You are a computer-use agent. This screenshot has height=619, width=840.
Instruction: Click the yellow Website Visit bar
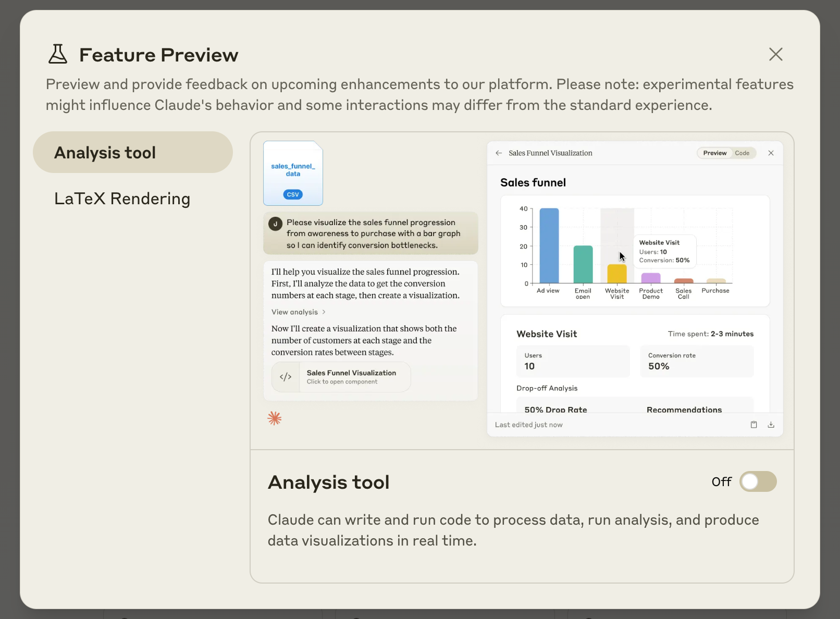617,274
